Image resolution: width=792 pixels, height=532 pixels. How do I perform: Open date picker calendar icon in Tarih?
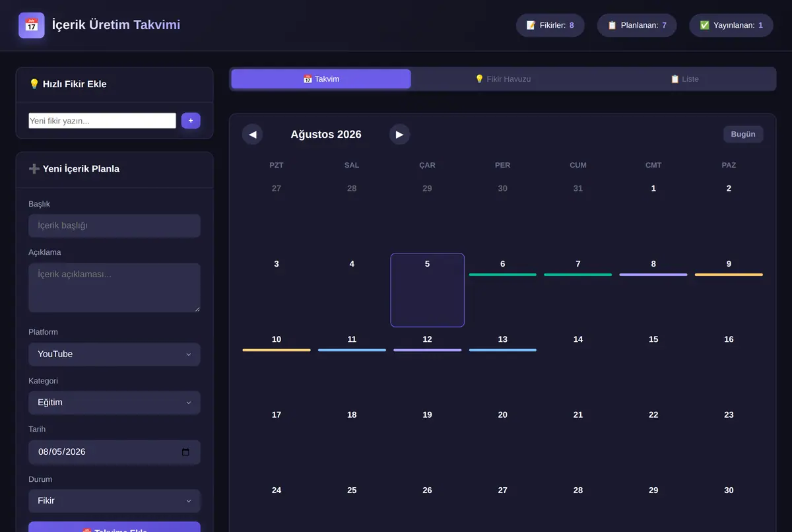pos(185,452)
